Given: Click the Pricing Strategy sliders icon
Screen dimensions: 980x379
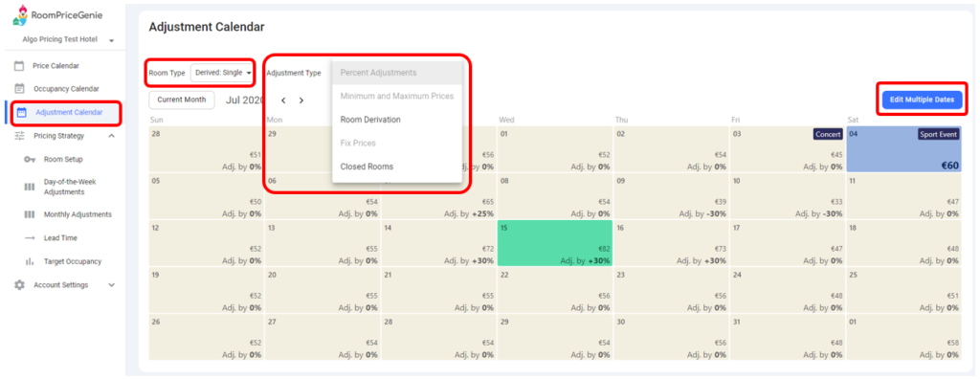Looking at the screenshot, I should coord(19,136).
